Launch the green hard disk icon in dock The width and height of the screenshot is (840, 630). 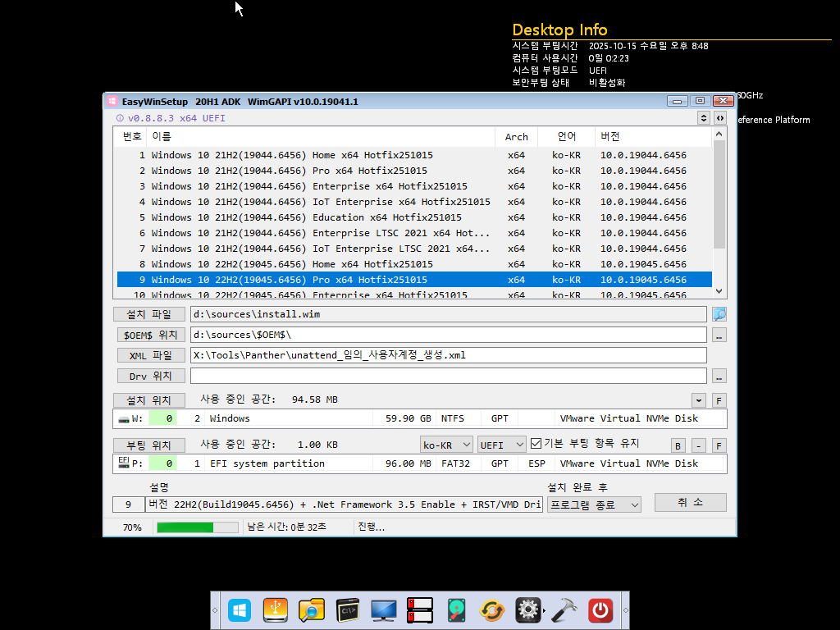click(x=456, y=610)
